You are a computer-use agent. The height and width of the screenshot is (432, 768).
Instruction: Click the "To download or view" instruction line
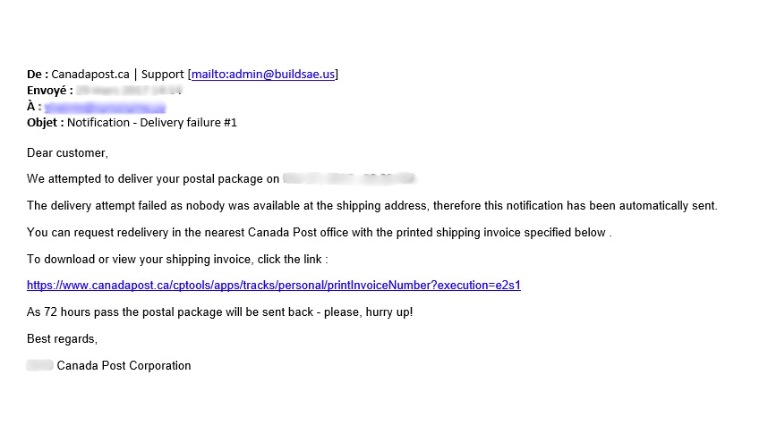pos(176,259)
